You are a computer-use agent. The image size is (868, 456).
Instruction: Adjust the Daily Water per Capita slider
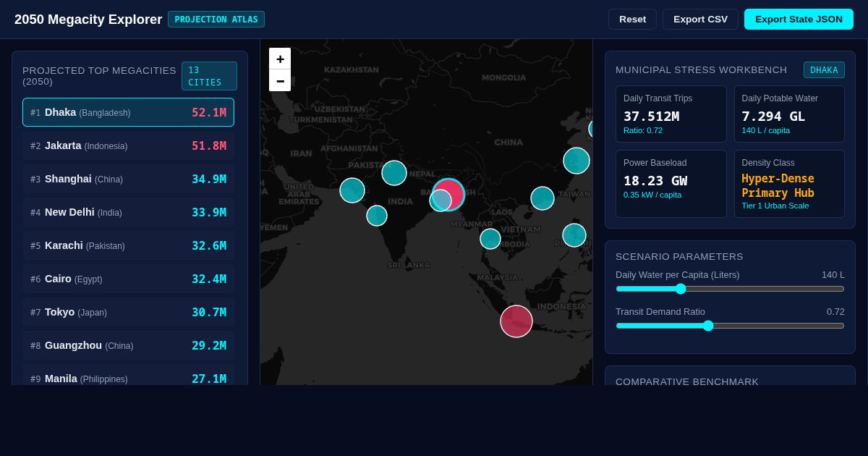click(x=730, y=289)
